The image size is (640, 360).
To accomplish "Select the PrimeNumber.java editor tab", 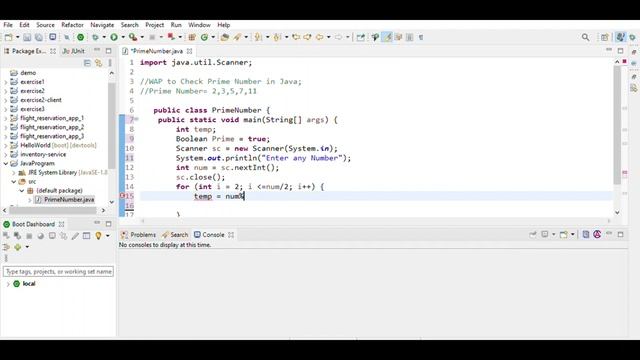I will click(156, 51).
